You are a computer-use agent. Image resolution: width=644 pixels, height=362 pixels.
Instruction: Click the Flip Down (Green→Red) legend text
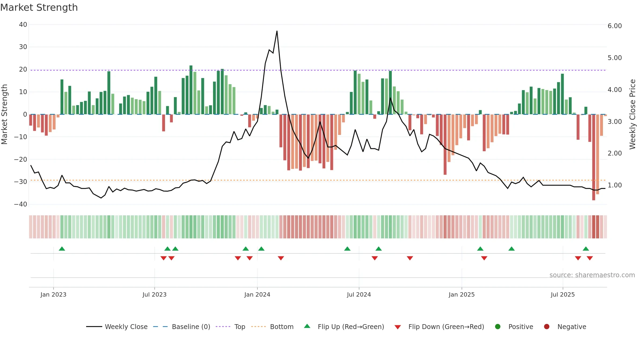(x=446, y=327)
